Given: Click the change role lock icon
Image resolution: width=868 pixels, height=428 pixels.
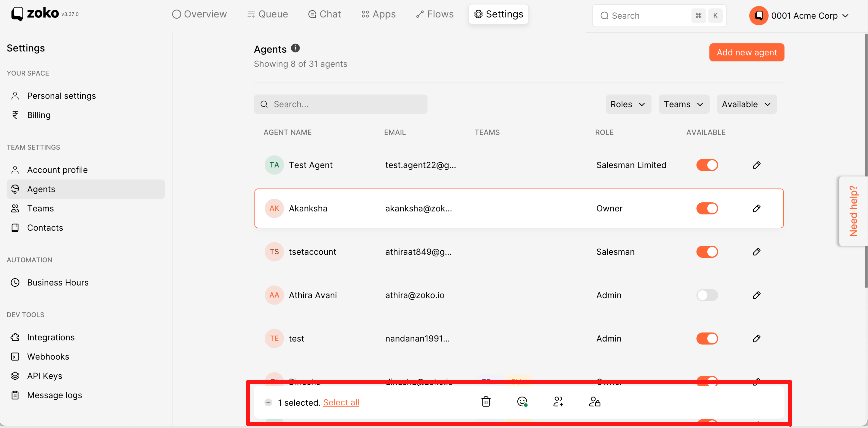Looking at the screenshot, I should [594, 402].
